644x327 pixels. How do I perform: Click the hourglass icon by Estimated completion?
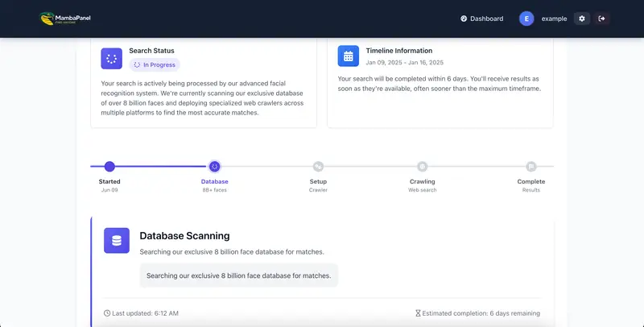[418, 313]
